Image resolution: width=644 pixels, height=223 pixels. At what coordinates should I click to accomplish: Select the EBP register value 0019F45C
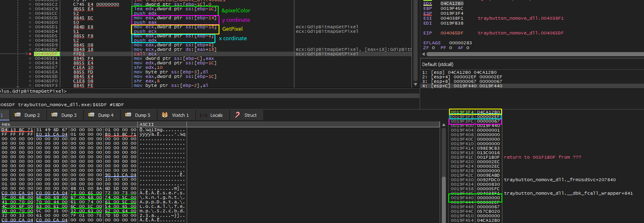[452, 8]
